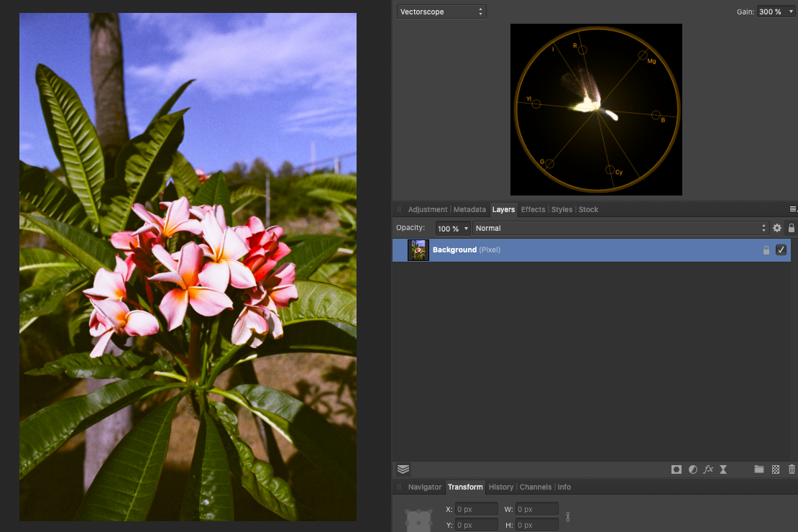Image resolution: width=798 pixels, height=532 pixels.
Task: Select the Transform tab
Action: click(x=465, y=487)
